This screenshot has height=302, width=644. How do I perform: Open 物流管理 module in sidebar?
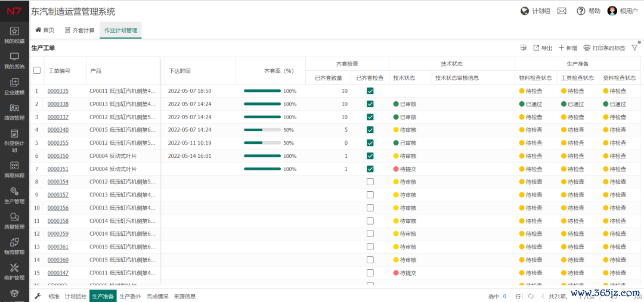click(x=14, y=246)
